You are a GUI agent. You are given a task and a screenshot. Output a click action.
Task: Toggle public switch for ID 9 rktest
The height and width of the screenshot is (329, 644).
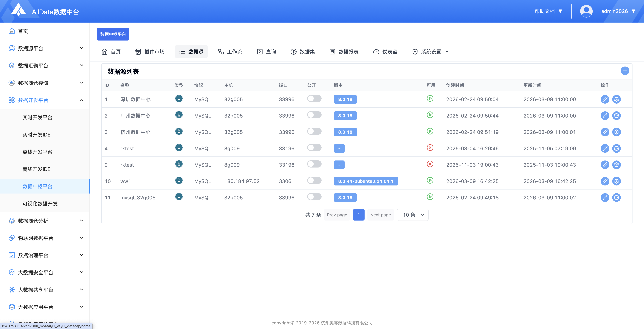coord(314,164)
